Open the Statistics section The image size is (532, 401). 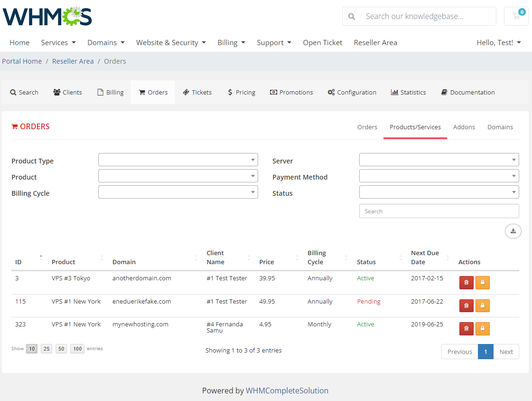pyautogui.click(x=408, y=92)
